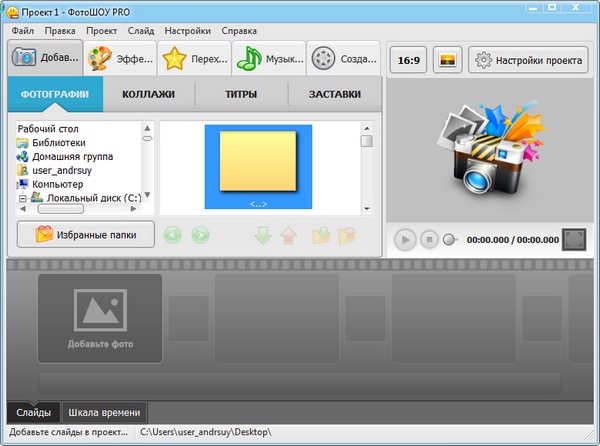The width and height of the screenshot is (600, 446).
Task: Switch to the Шкала времени view
Action: [x=106, y=413]
